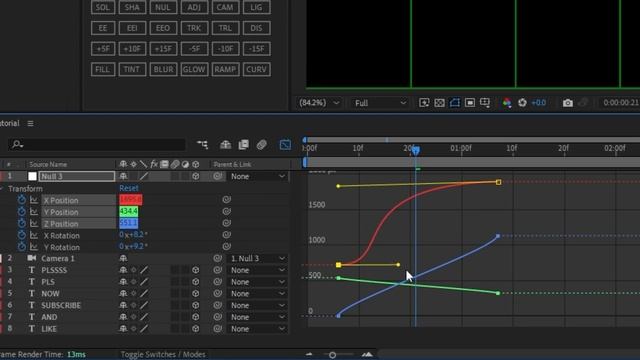The image size is (640, 360).
Task: Open Camera 1 parent dropdown showing 1. Null 3
Action: click(x=257, y=258)
